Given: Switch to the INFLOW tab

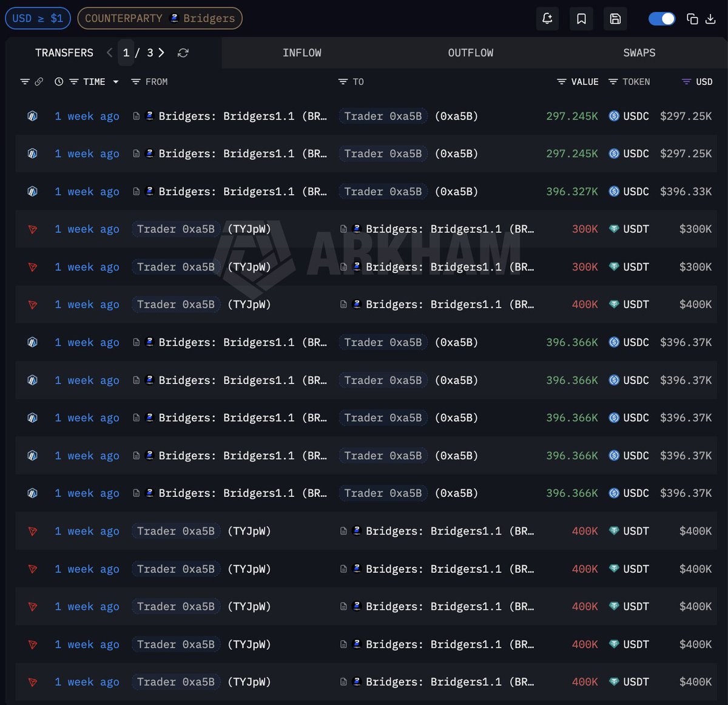Looking at the screenshot, I should tap(302, 53).
